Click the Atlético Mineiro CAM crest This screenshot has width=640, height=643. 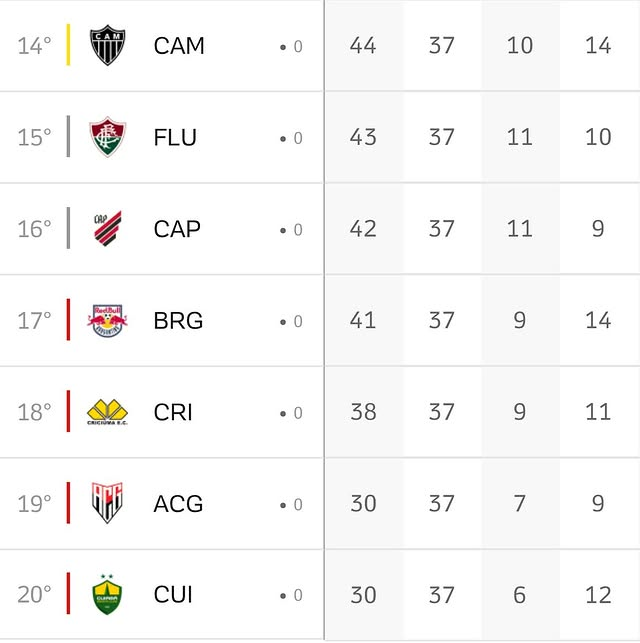[x=107, y=45]
